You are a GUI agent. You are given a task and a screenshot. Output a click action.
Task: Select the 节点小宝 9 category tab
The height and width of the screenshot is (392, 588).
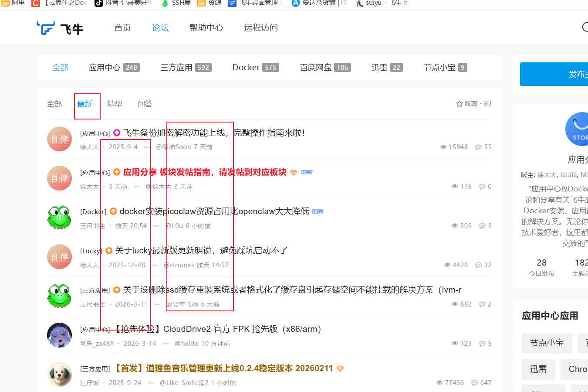click(x=446, y=68)
